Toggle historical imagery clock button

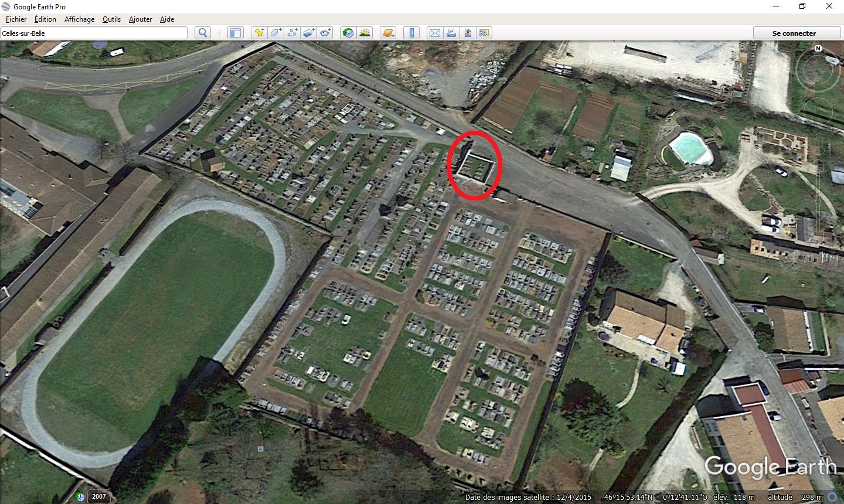click(348, 33)
